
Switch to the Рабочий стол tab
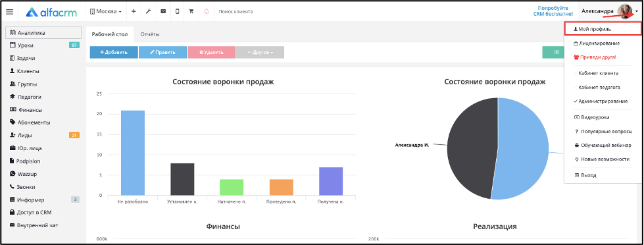tap(110, 34)
